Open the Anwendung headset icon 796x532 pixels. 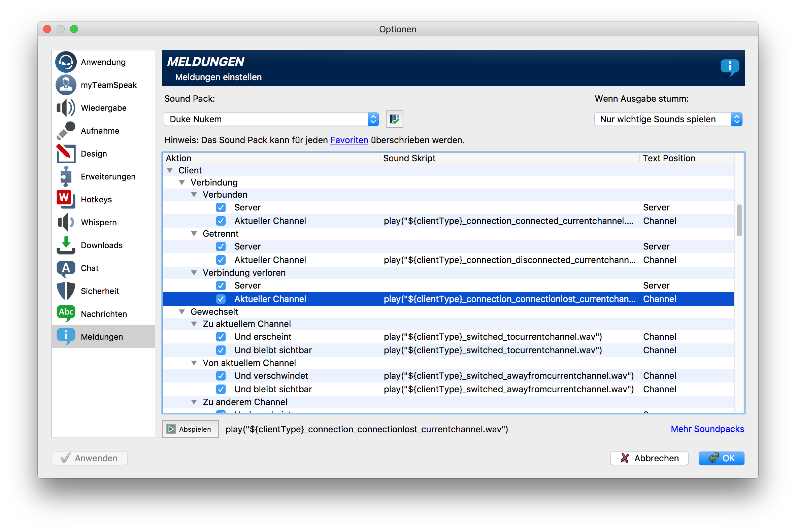[66, 62]
